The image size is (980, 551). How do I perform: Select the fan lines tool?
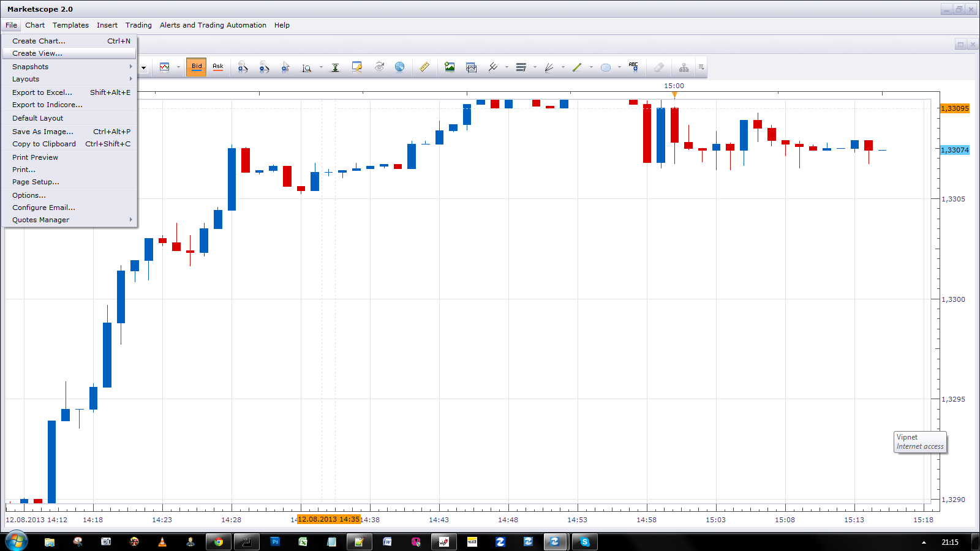[x=549, y=67]
